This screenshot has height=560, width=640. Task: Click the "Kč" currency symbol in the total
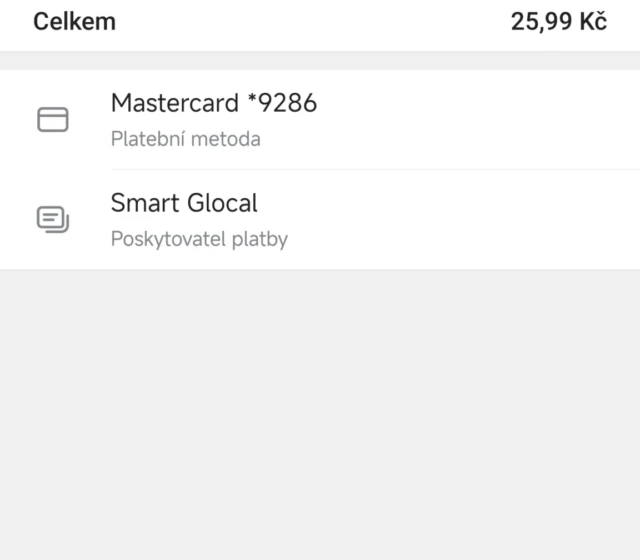click(x=592, y=22)
